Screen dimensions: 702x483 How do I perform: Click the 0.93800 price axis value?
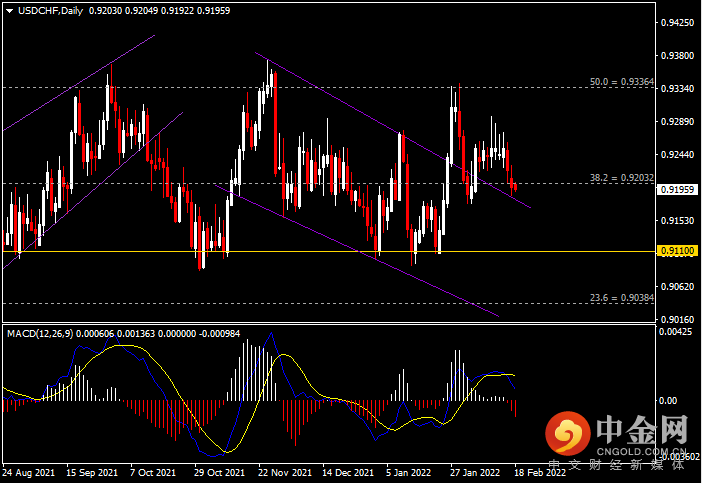[x=677, y=56]
